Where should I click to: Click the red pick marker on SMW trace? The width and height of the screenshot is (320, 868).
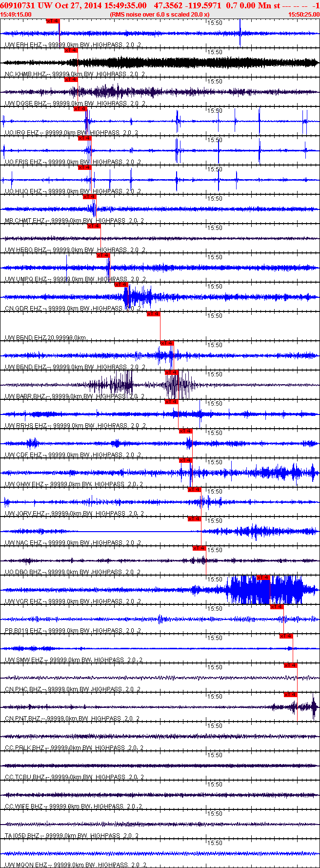coord(286,636)
